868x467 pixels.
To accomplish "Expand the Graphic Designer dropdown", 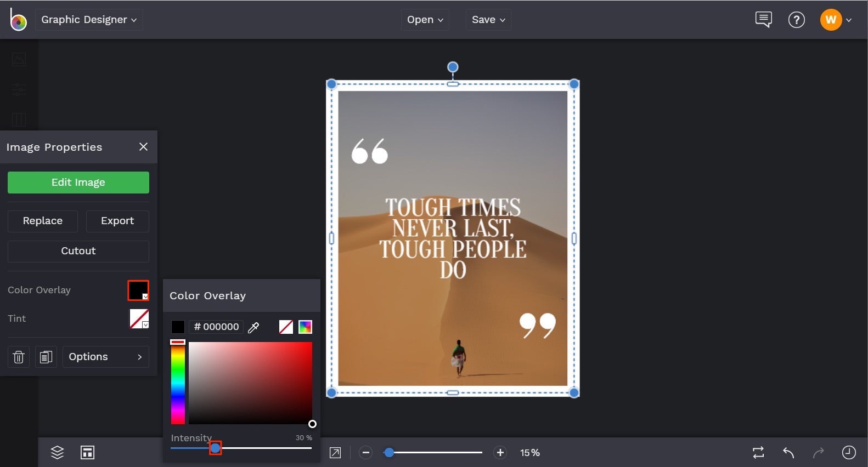I will point(89,20).
